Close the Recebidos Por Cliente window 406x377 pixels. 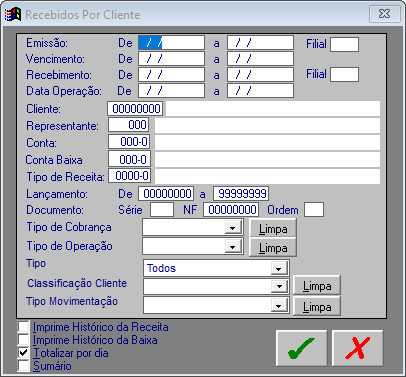(x=384, y=14)
